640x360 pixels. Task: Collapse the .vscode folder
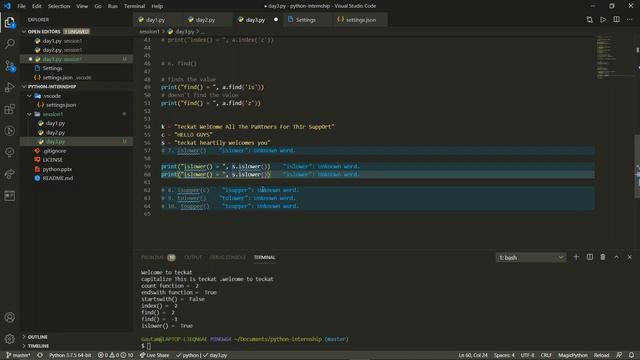tap(52, 96)
